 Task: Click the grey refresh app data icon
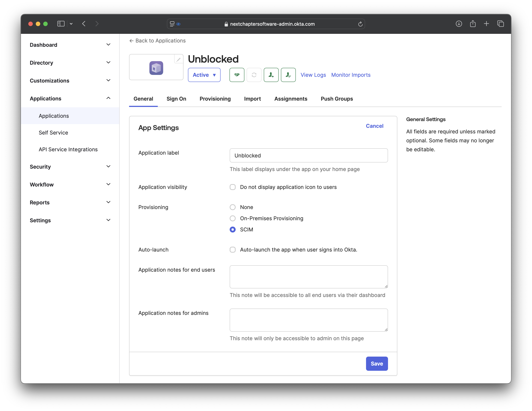coord(254,75)
